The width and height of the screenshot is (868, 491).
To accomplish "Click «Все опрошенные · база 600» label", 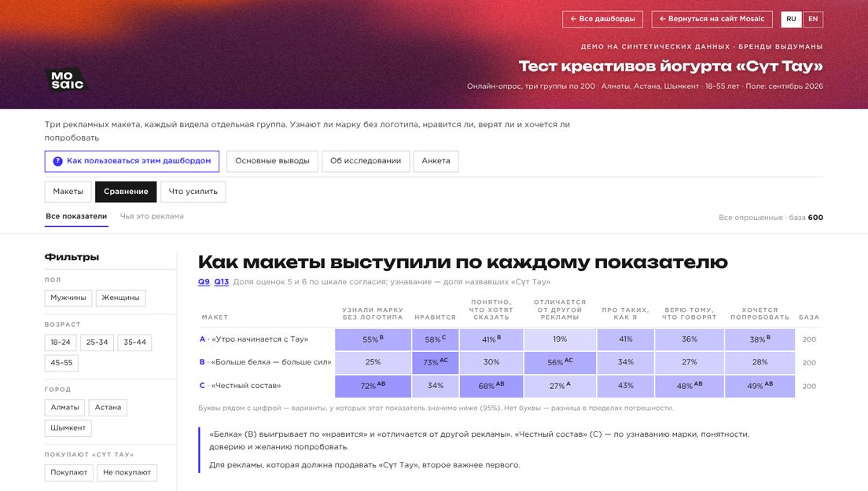I will [x=771, y=218].
